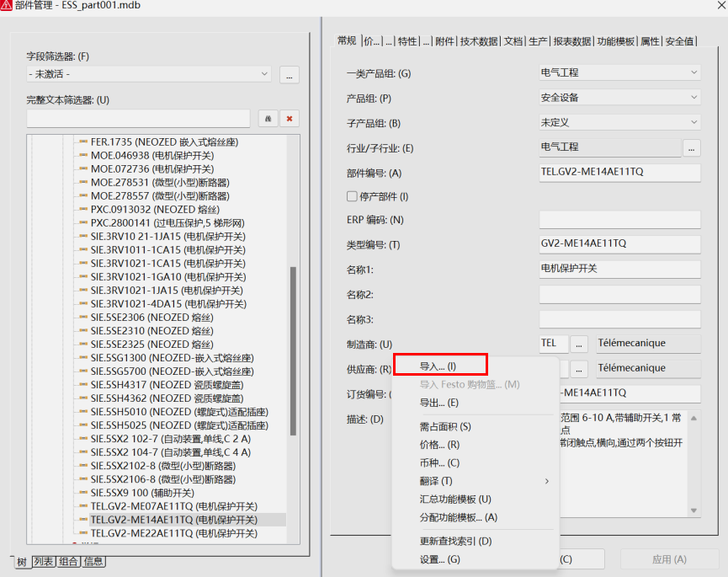
Task: Click the application icon in the title bar
Action: pyautogui.click(x=8, y=5)
